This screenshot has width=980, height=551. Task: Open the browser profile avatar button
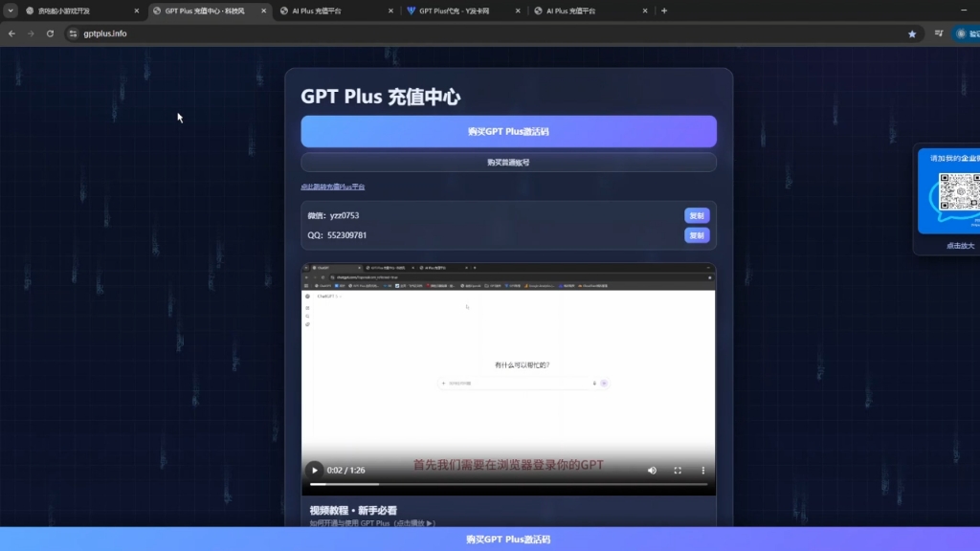point(967,33)
